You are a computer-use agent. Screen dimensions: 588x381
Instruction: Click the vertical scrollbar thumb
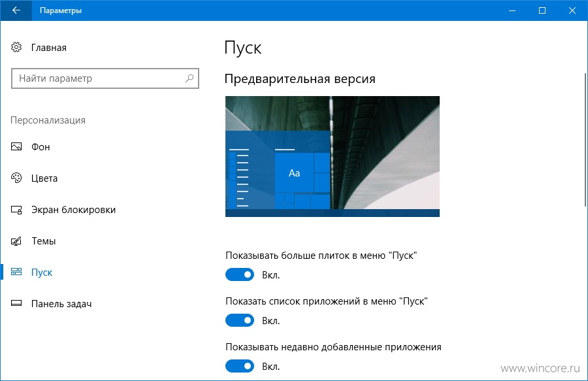tap(585, 139)
